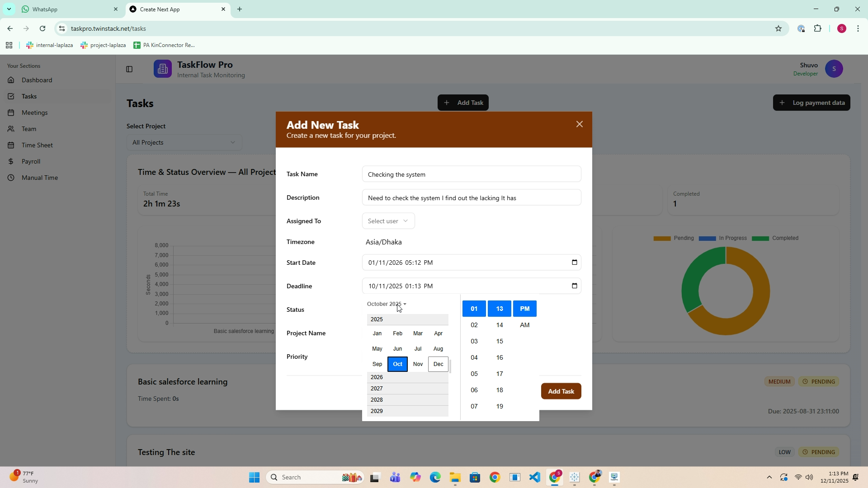Expand the Select user dropdown
The image size is (868, 488).
388,221
